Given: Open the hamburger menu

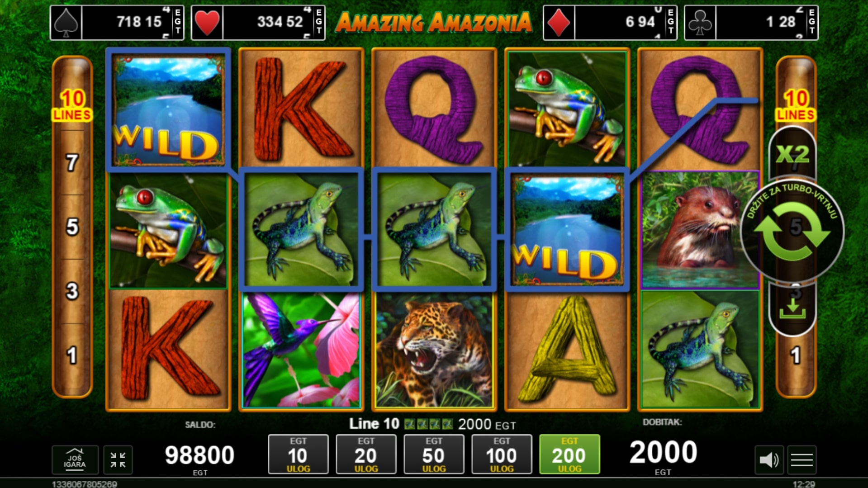Looking at the screenshot, I should tap(802, 460).
